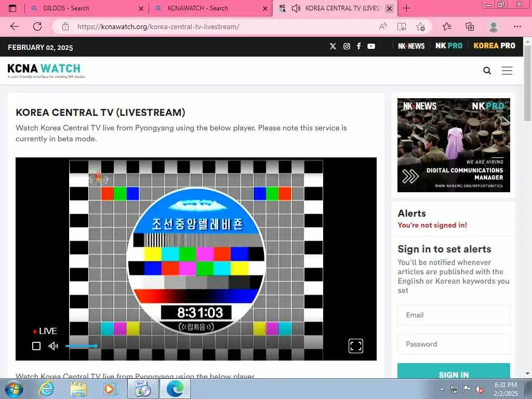Open the tab actions menu icon
The width and height of the screenshot is (532, 399).
(x=12, y=8)
